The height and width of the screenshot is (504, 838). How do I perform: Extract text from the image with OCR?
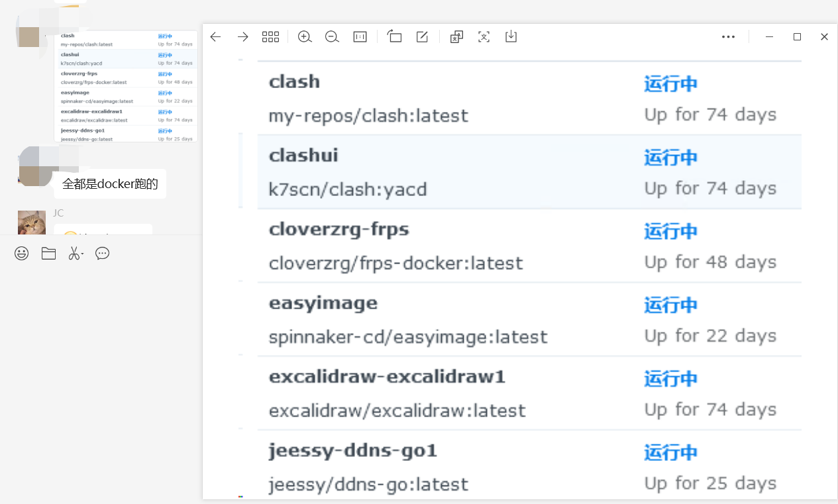pos(484,36)
